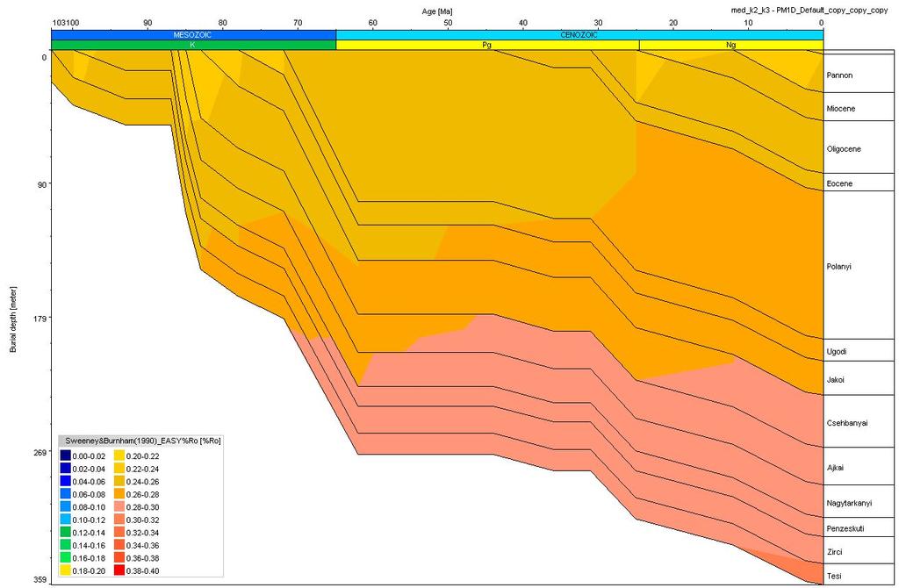This screenshot has height=588, width=899.
Task: Click the Ng period bar
Action: point(731,45)
